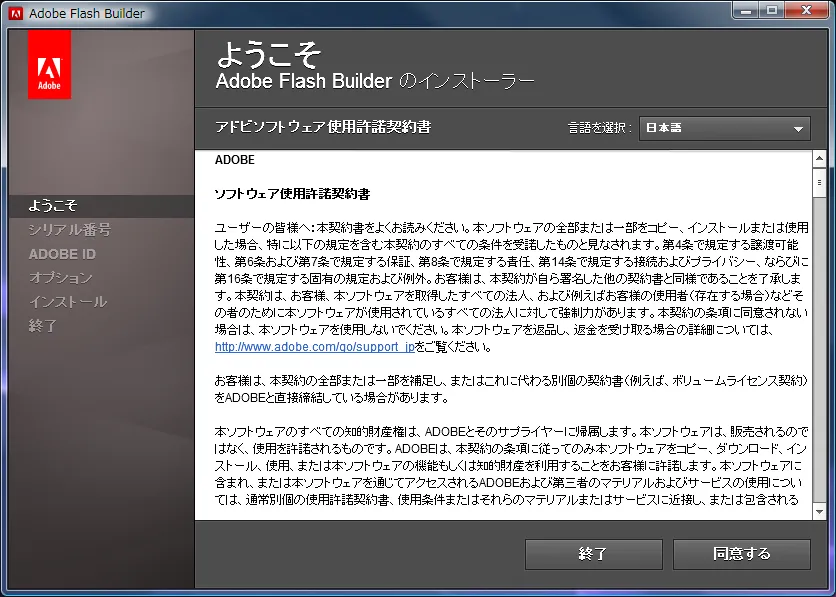Click the license scrollbar's up arrow
This screenshot has height=597, width=836.
819,158
